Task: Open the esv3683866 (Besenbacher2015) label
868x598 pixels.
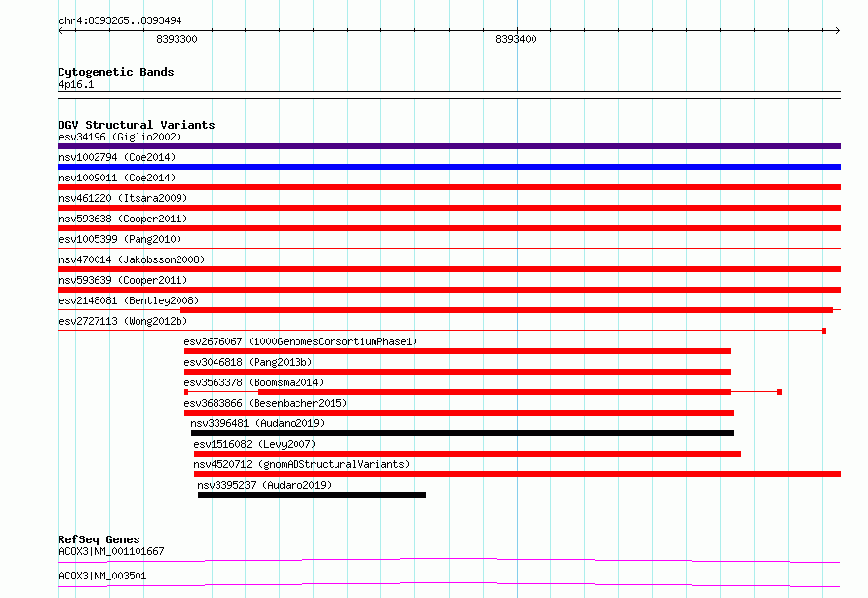Action: [x=265, y=403]
